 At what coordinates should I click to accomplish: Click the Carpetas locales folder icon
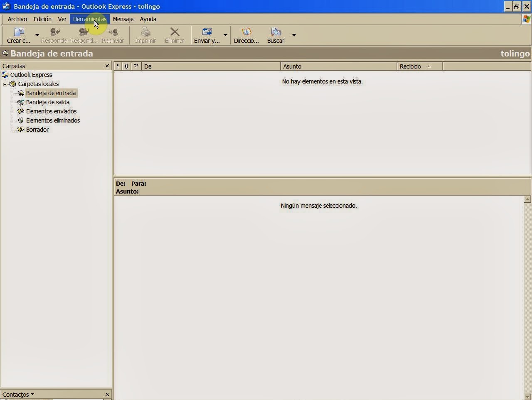(13, 84)
